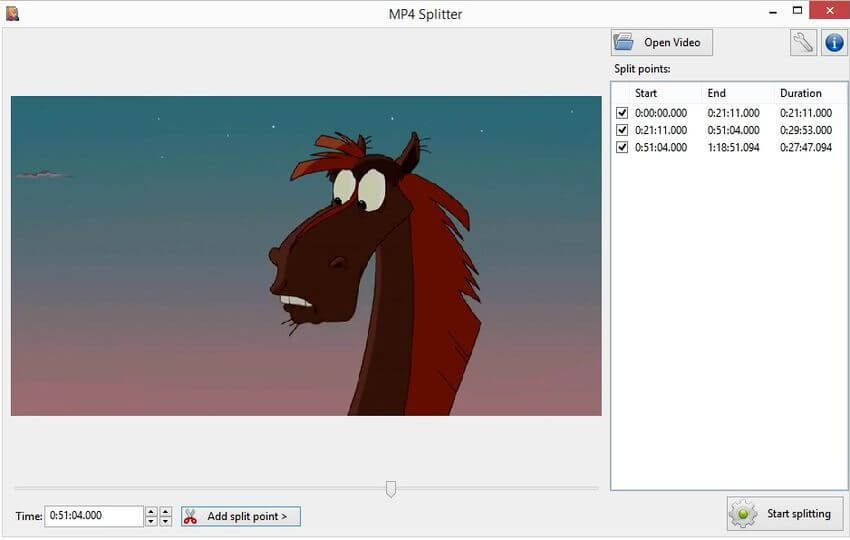Sort by the Start column header
The width and height of the screenshot is (850, 540).
click(x=646, y=93)
